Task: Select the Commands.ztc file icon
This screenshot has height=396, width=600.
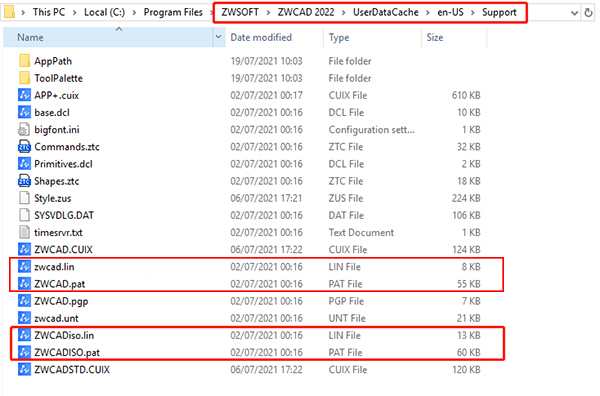Action: coord(24,147)
